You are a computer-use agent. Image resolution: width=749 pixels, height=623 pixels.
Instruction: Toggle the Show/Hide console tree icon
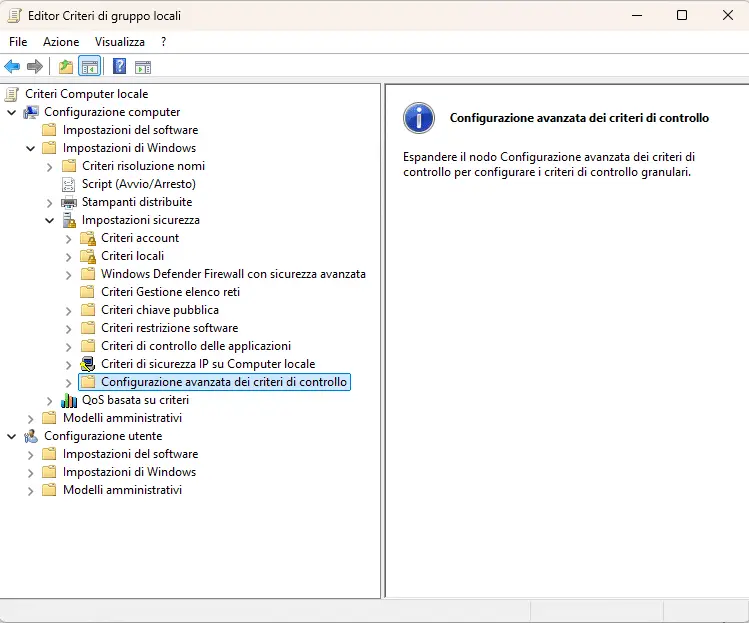click(x=90, y=66)
